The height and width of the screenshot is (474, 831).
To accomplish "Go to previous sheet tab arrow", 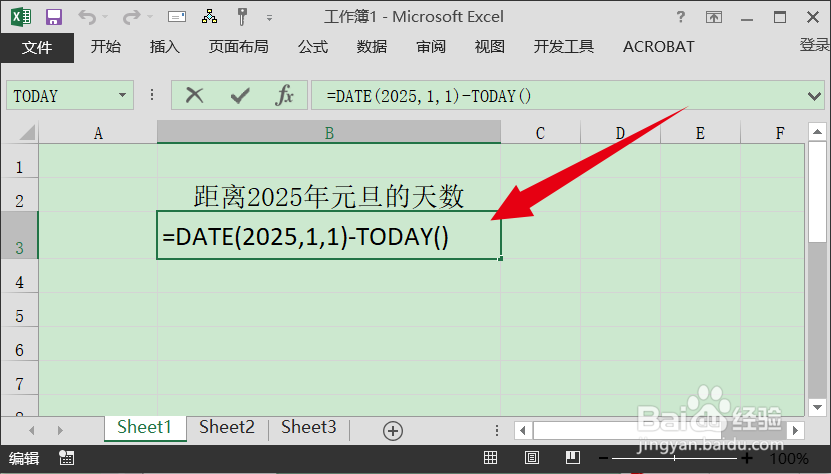I will pos(32,430).
